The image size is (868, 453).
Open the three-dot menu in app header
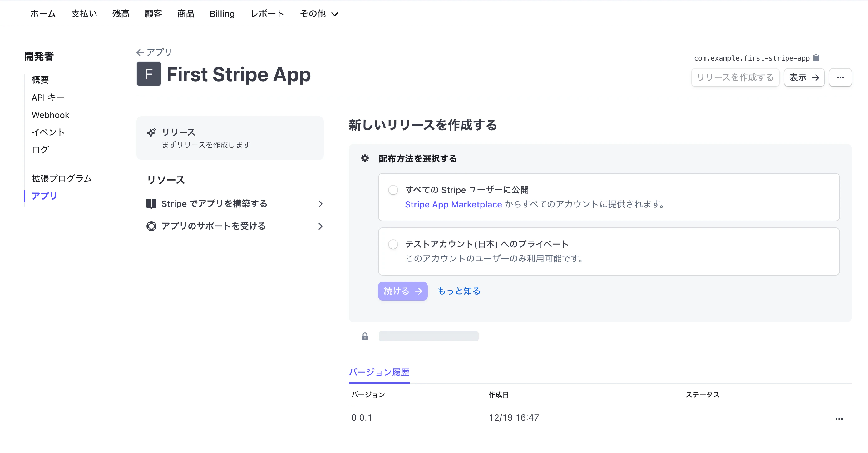841,77
